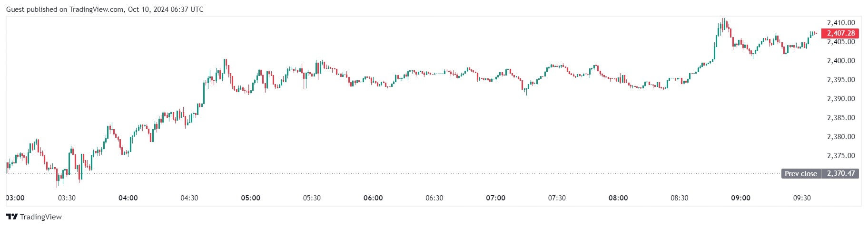This screenshot has height=227, width=868.
Task: Click the 2,400.00 price scale label
Action: (841, 61)
